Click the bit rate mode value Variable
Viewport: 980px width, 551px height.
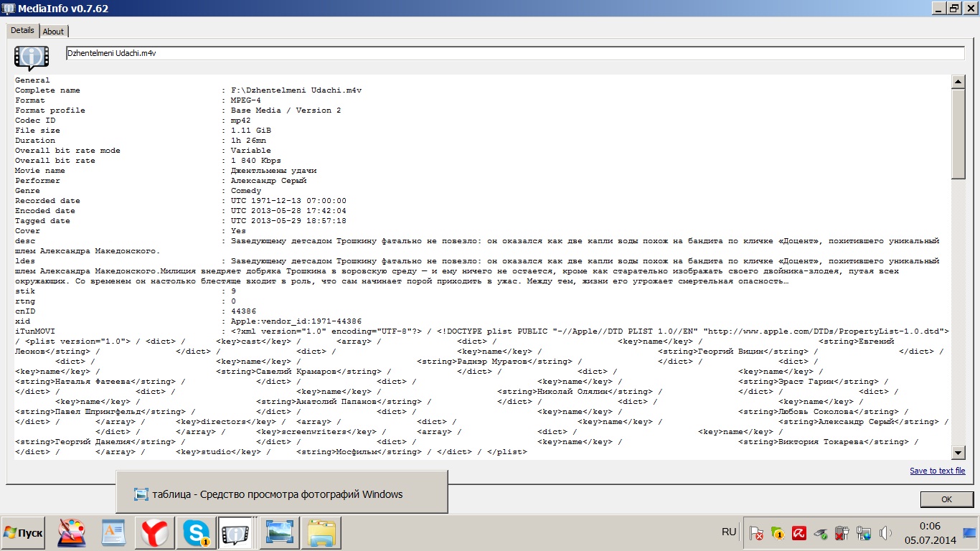pyautogui.click(x=251, y=151)
